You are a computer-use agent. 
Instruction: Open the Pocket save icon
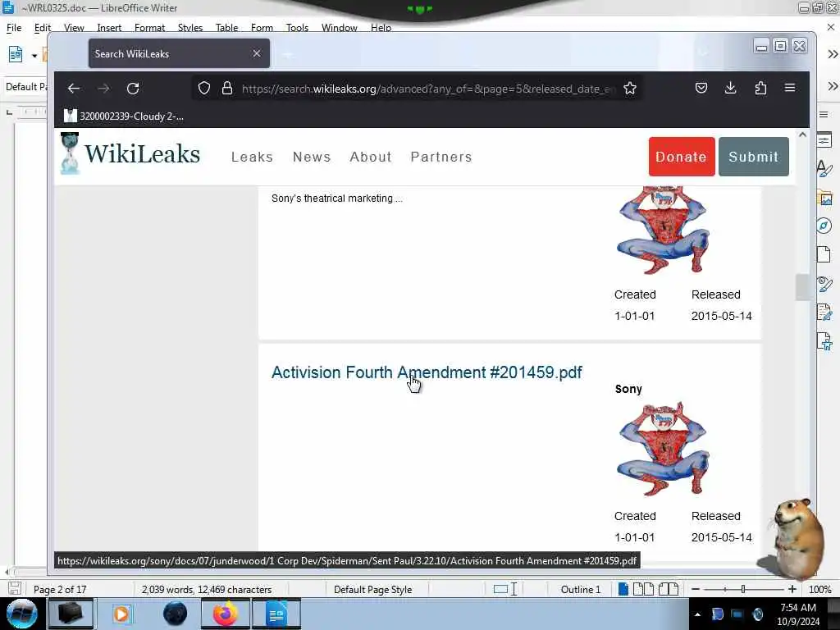(701, 88)
